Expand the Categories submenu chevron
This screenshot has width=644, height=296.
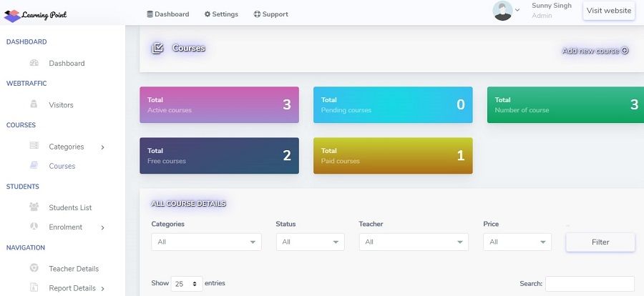click(x=102, y=147)
